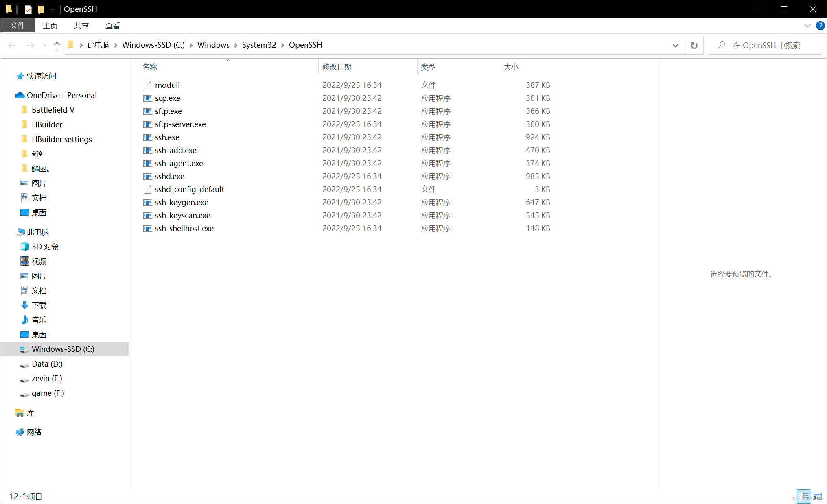Select the moduli file icon
The height and width of the screenshot is (504, 827).
click(147, 85)
